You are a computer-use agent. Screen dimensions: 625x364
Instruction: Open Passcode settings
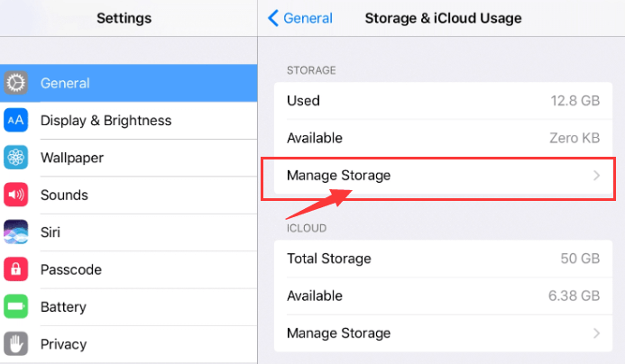click(x=70, y=269)
